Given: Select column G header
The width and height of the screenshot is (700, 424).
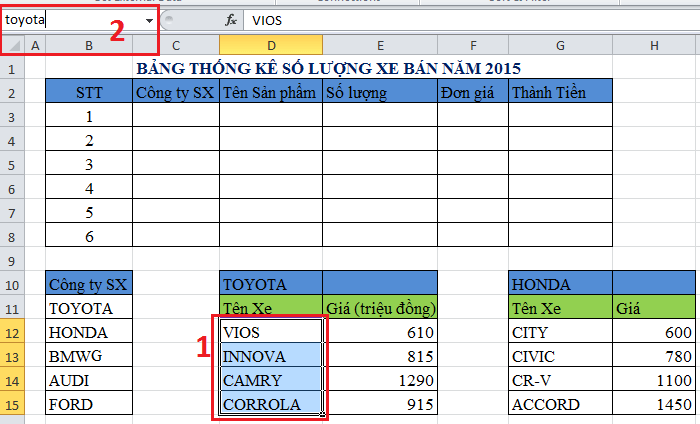Looking at the screenshot, I should pos(560,45).
